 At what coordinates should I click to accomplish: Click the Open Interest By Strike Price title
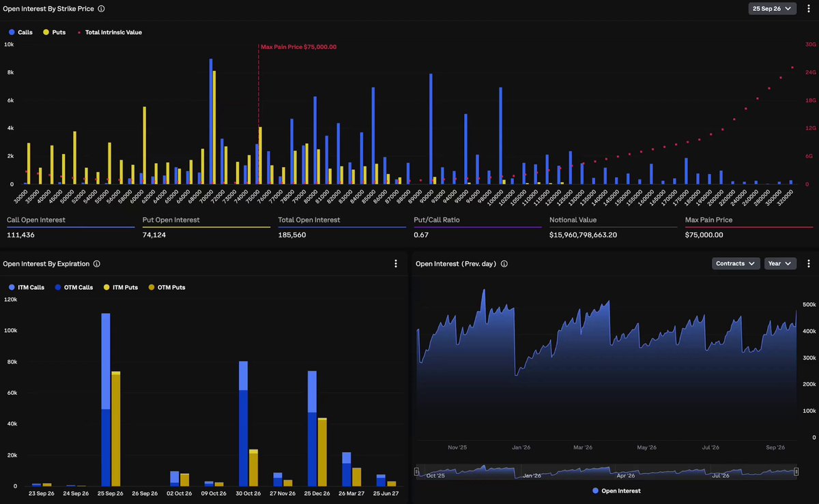click(x=48, y=9)
